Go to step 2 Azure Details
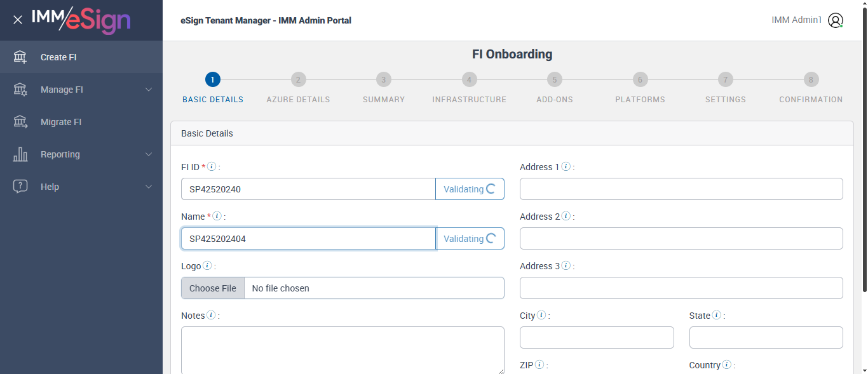 pyautogui.click(x=298, y=79)
